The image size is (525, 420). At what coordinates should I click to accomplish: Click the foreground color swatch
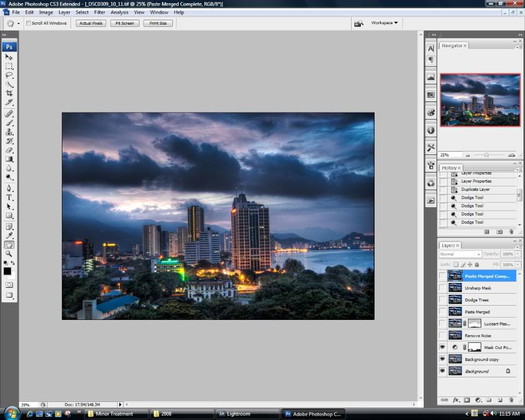8,271
